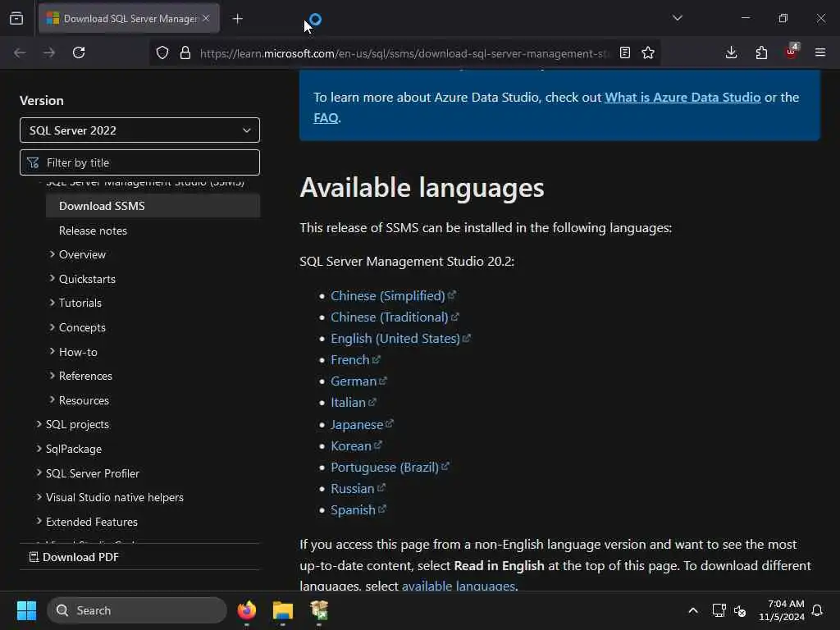
Task: Open the Firefox hamburger menu
Action: [820, 52]
